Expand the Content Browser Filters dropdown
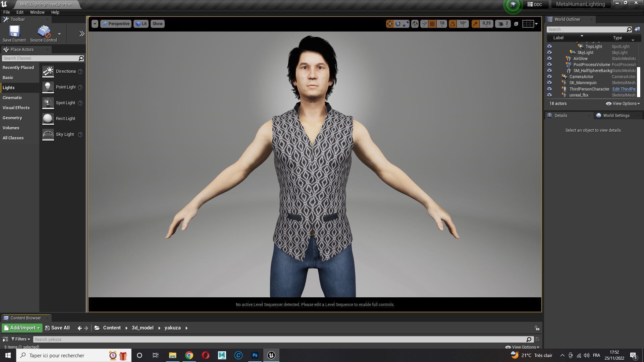Viewport: 644px width, 362px height. [x=21, y=339]
